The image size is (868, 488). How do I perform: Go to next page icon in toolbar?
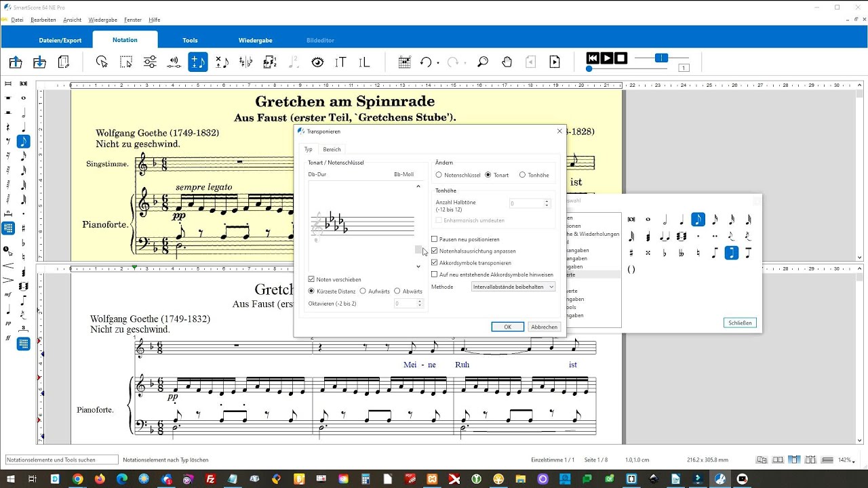tap(555, 62)
